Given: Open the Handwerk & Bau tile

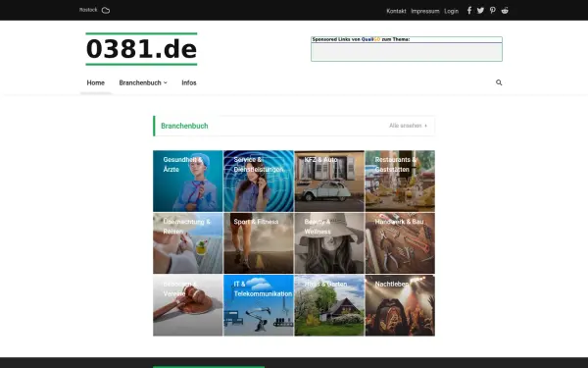Looking at the screenshot, I should click(400, 243).
